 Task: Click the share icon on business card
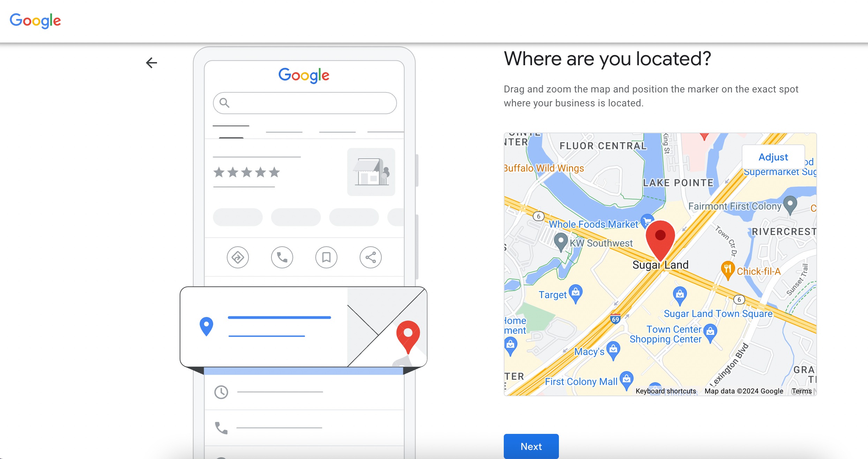[x=370, y=256]
